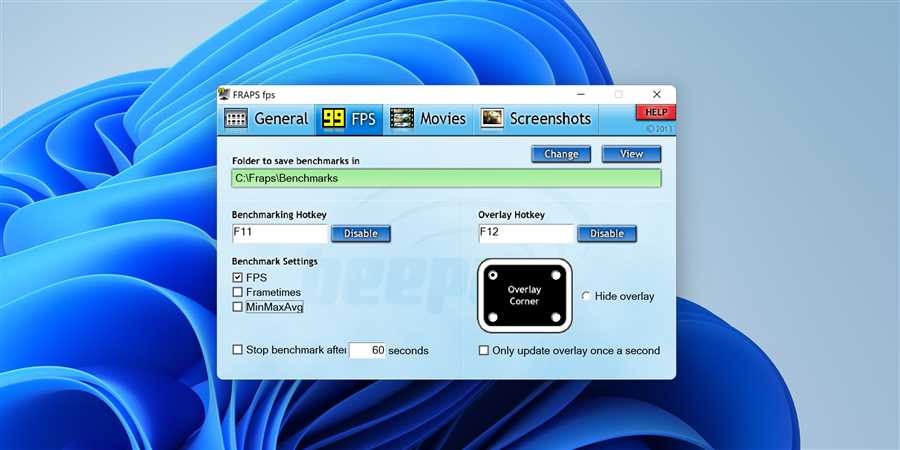This screenshot has height=450, width=900.
Task: Disable the Benchmarking Hotkey
Action: pyautogui.click(x=361, y=234)
